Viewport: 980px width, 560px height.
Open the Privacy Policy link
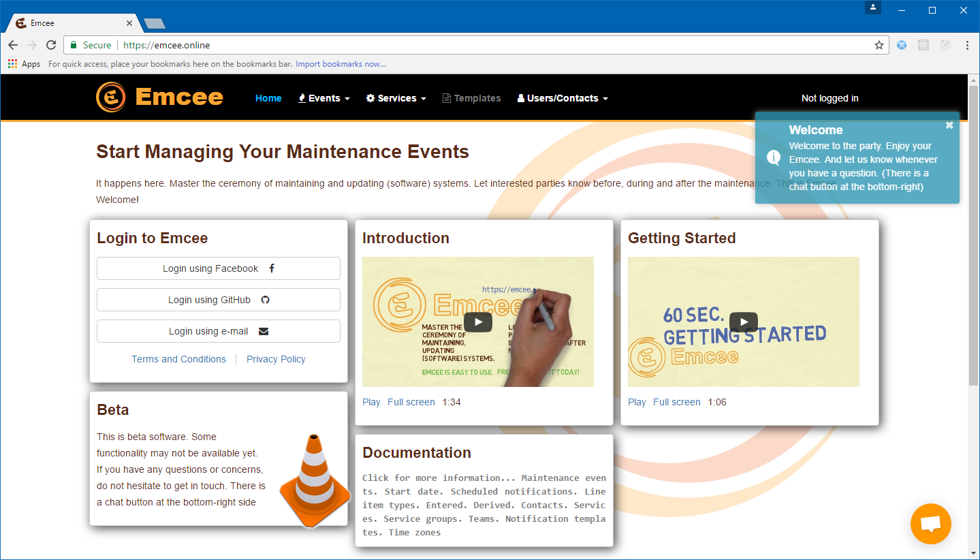pyautogui.click(x=276, y=359)
